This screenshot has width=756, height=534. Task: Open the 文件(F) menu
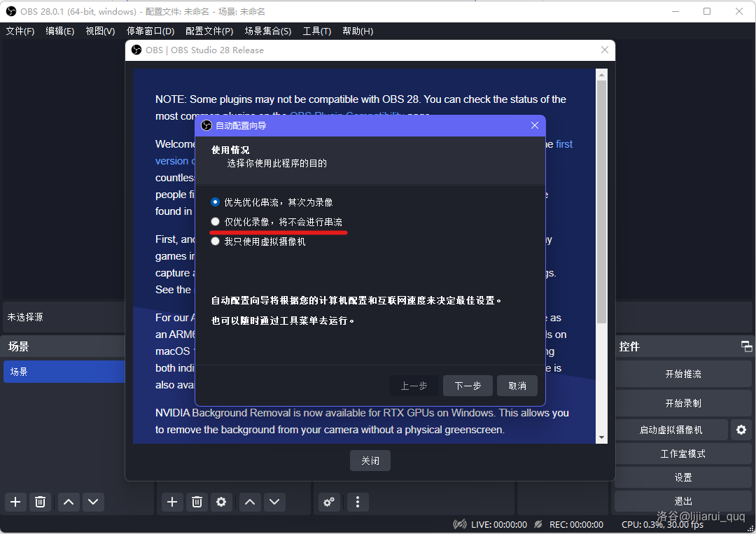pyautogui.click(x=20, y=31)
